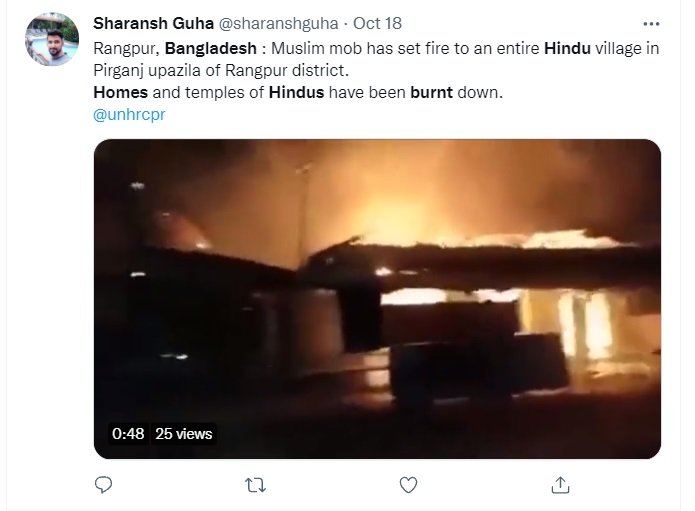Follow the @unhrcpr mention link
The image size is (695, 511).
tap(129, 114)
